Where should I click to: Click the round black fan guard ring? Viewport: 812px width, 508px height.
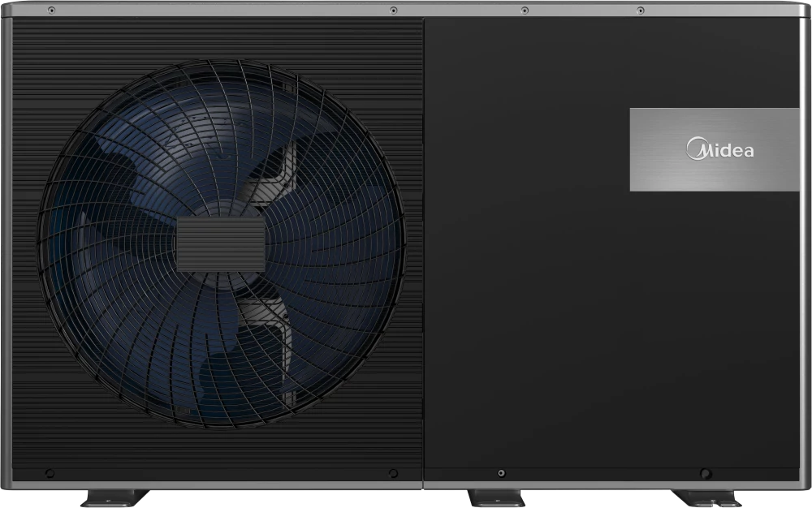coord(221,243)
